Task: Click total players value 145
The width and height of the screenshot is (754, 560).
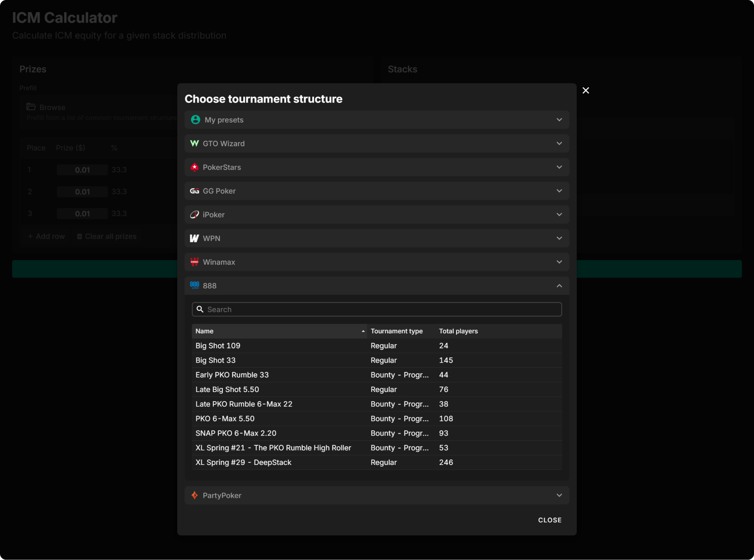Action: [446, 360]
